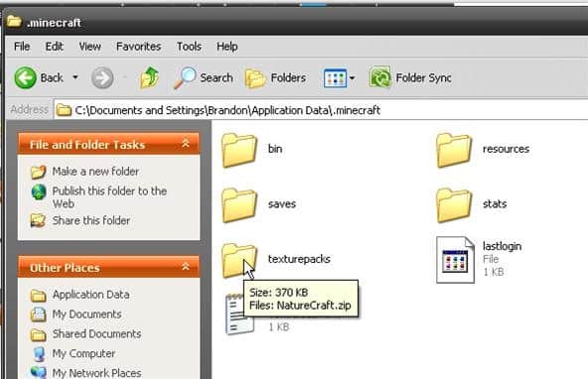Image resolution: width=588 pixels, height=379 pixels.
Task: Click the Views icon in toolbar
Action: click(335, 78)
